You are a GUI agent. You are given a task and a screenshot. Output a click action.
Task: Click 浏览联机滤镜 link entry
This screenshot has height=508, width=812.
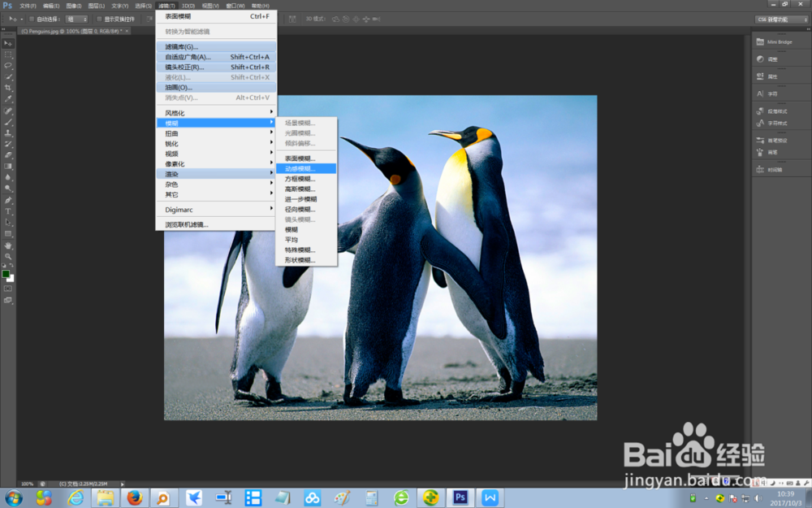coord(216,224)
